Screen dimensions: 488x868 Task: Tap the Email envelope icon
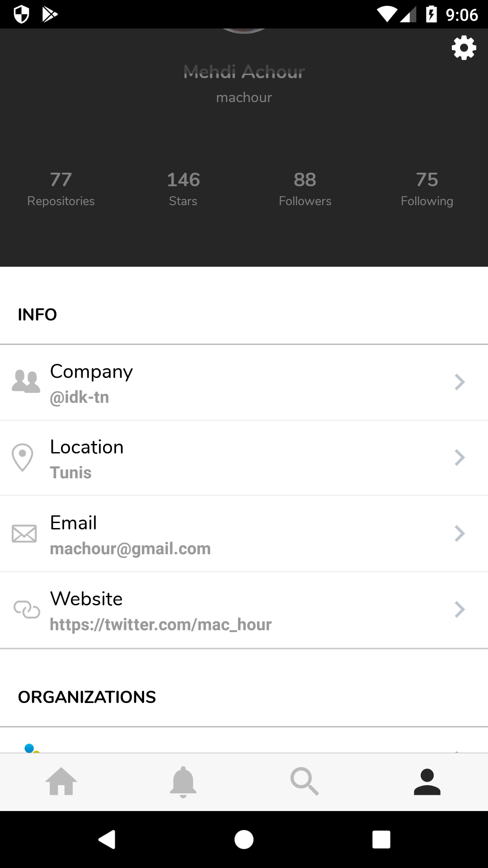24,533
